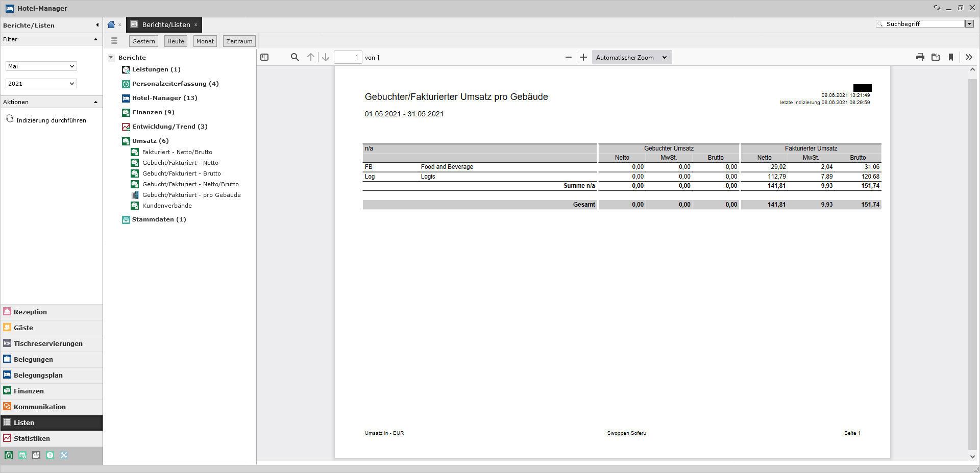Click the page number field

click(x=348, y=57)
